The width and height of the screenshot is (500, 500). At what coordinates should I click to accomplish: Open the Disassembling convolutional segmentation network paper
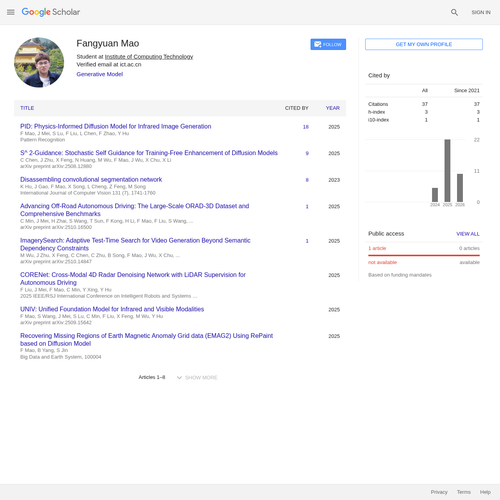coord(91,179)
